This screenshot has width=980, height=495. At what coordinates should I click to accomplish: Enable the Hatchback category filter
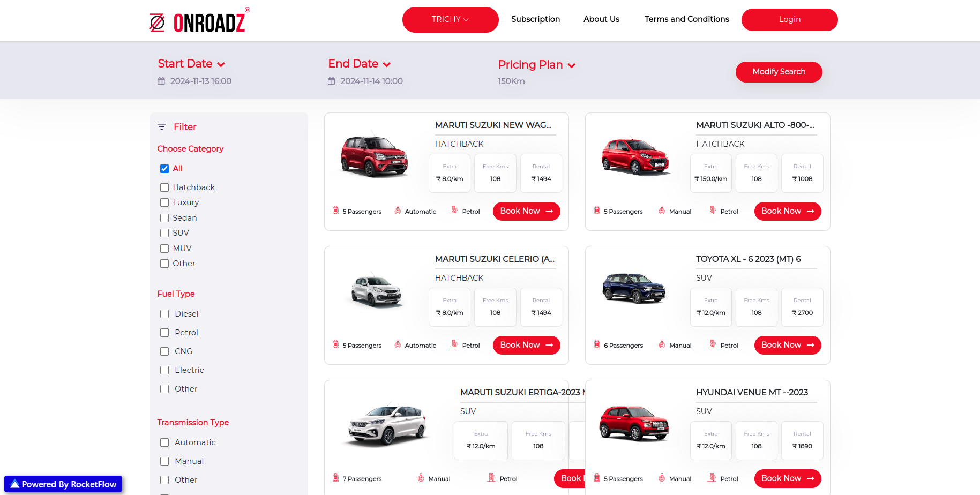click(x=164, y=187)
